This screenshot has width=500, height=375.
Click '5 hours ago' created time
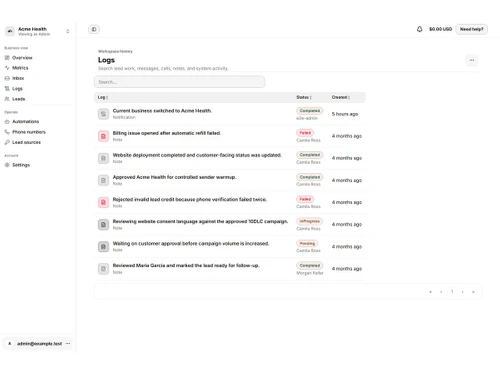[345, 114]
